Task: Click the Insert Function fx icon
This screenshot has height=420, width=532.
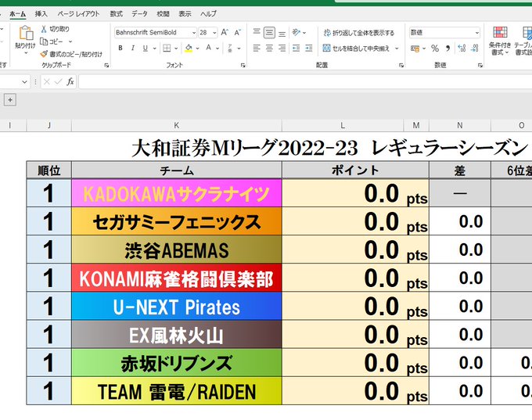Action: coord(70,82)
